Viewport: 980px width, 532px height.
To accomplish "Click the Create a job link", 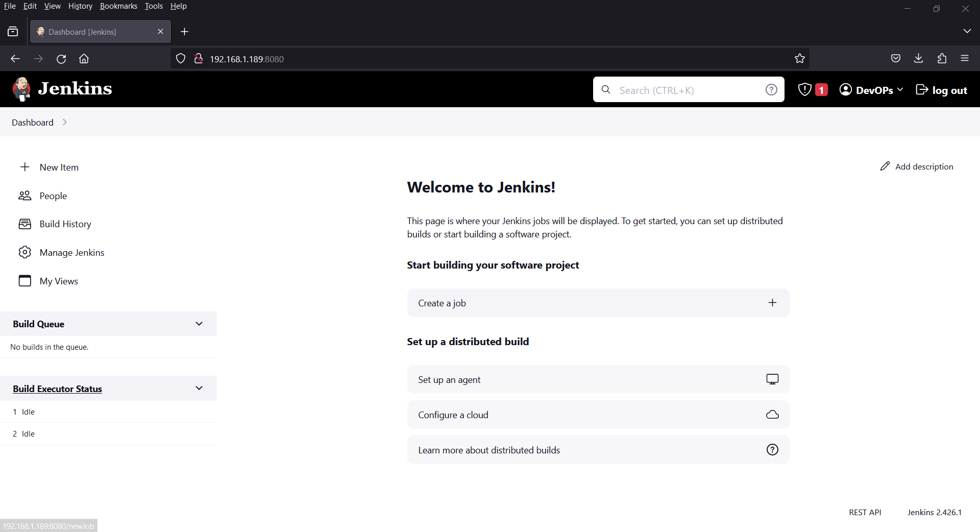I will [598, 303].
